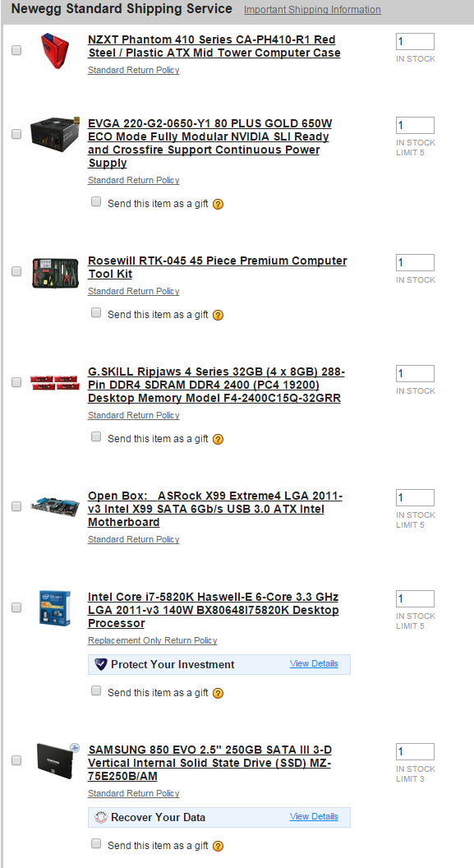
Task: Open the NZXT Phantom red case thumbnail
Action: [55, 50]
